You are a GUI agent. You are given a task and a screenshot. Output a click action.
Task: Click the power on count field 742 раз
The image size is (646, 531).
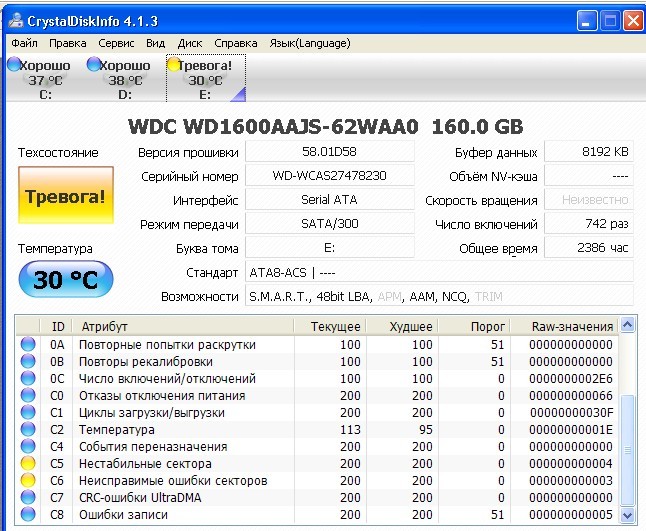click(x=589, y=224)
